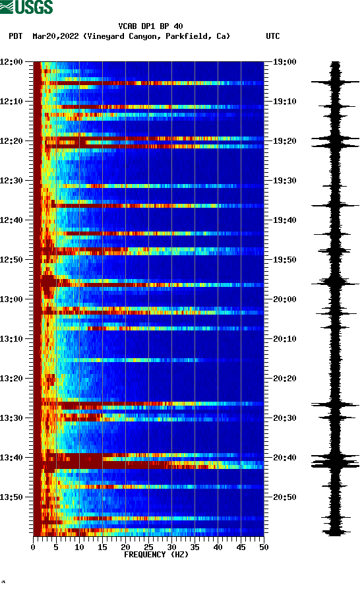Screen dimensions: 364x589
Task: Click the 12:20 PDT time label
Action: click(x=11, y=141)
